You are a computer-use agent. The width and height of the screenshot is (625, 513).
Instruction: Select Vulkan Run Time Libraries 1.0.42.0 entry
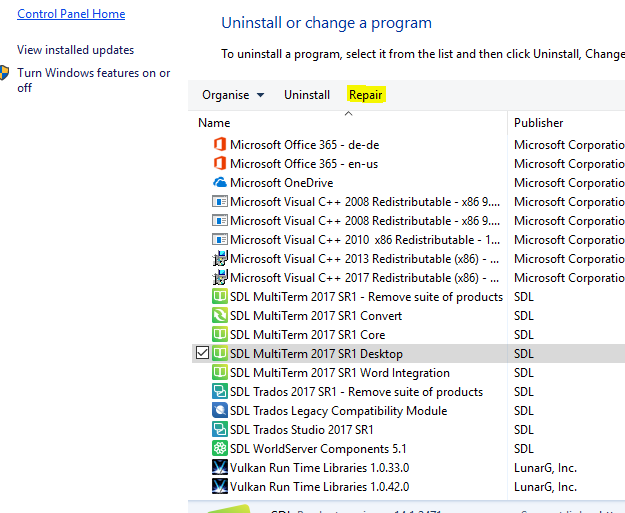coord(319,487)
